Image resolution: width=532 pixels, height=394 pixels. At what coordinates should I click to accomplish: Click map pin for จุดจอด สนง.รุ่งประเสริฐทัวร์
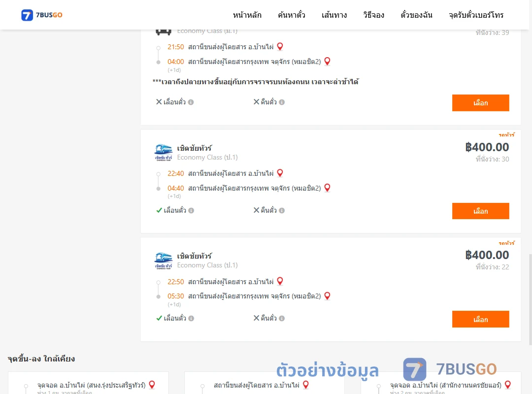coord(152,385)
